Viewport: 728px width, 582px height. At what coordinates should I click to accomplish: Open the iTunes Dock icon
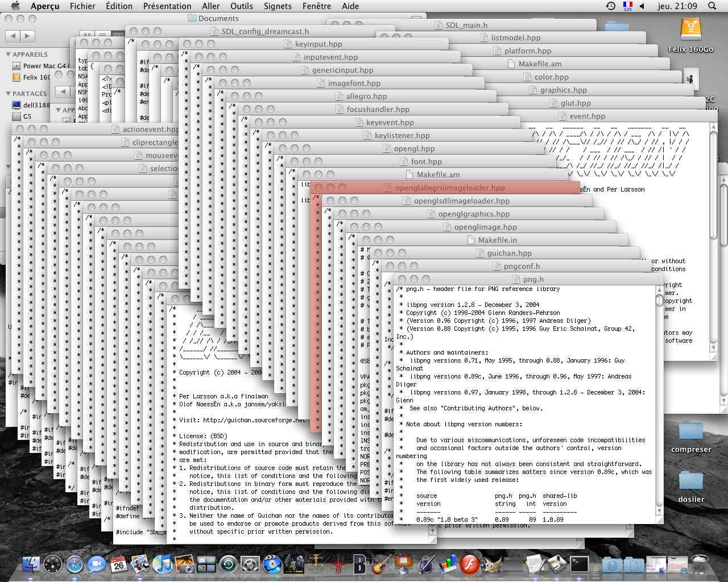[163, 564]
